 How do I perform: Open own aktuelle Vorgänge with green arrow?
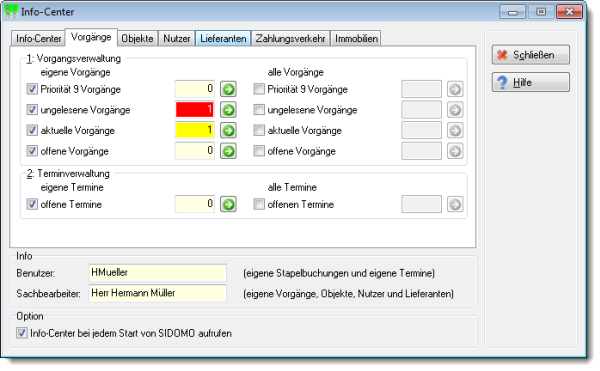pos(228,131)
